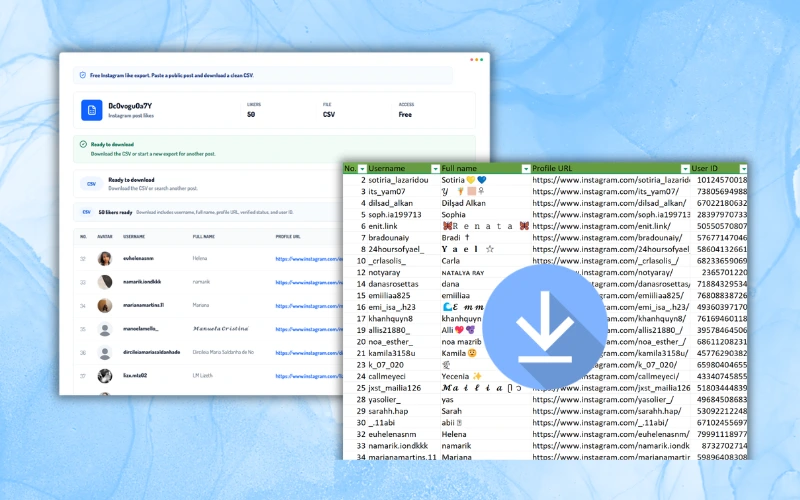Click the AVATAR header in the web table
800x500 pixels.
pyautogui.click(x=104, y=237)
